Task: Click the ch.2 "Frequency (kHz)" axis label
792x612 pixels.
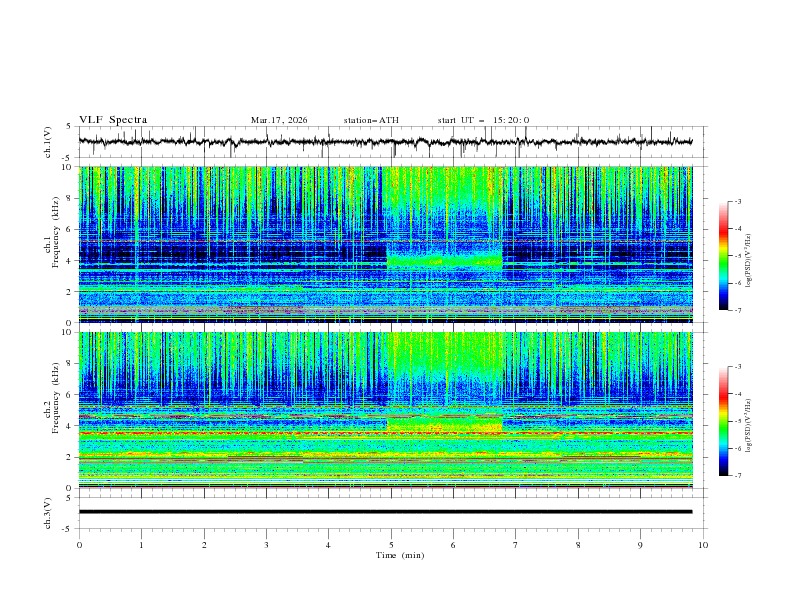Action: click(x=56, y=397)
